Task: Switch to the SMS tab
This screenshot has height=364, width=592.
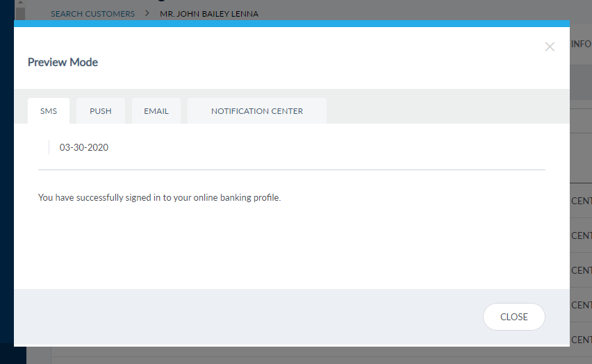Action: [x=49, y=111]
